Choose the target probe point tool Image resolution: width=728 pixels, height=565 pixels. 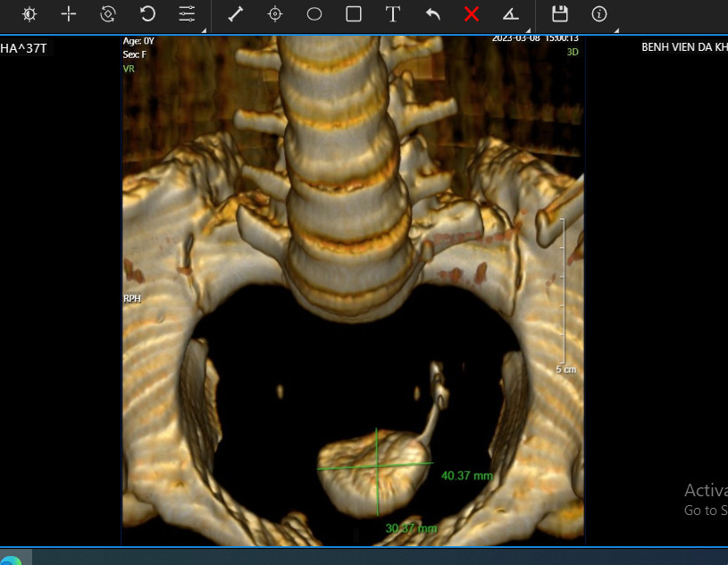(275, 14)
